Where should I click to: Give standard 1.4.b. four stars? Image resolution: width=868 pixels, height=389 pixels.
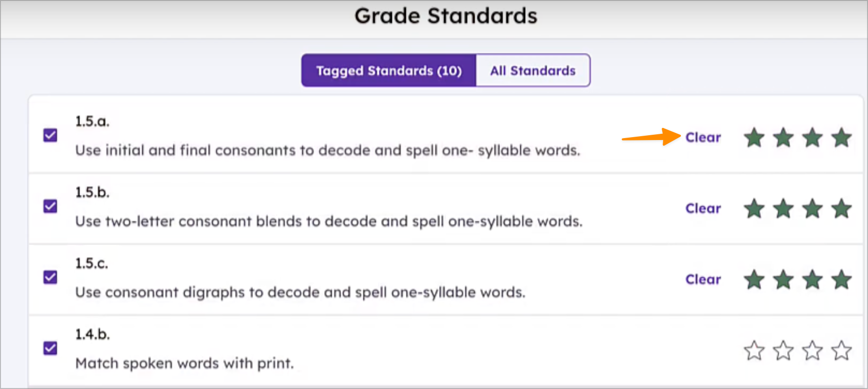coord(841,350)
